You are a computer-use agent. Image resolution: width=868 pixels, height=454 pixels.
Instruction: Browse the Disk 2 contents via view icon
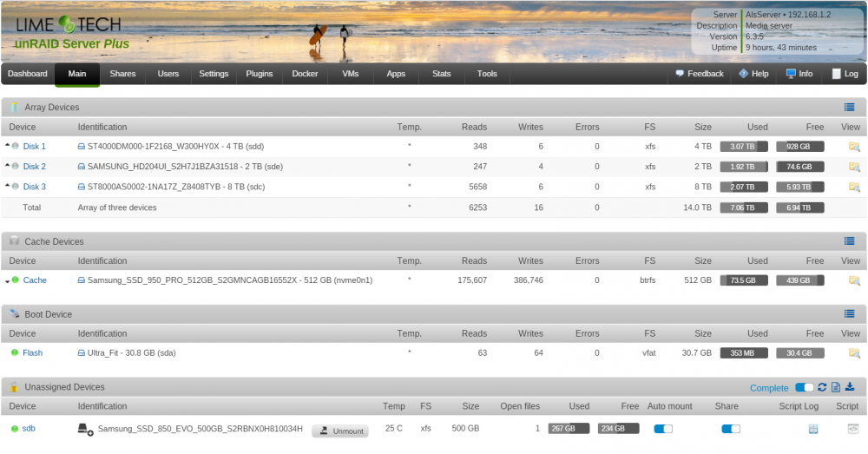tap(854, 167)
